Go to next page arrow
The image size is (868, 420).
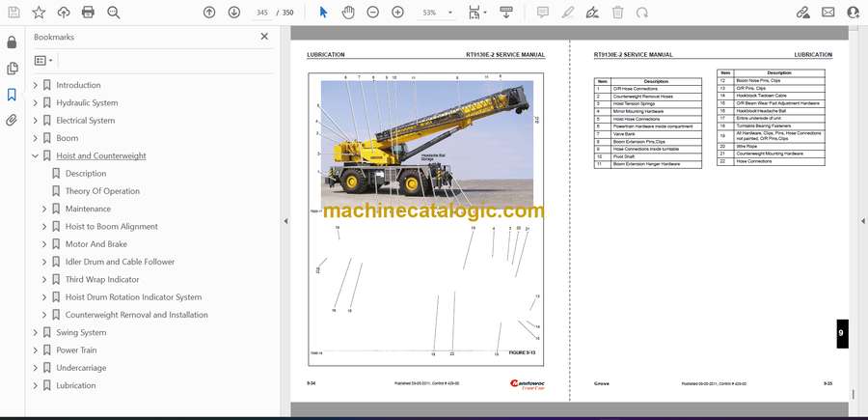tap(234, 13)
